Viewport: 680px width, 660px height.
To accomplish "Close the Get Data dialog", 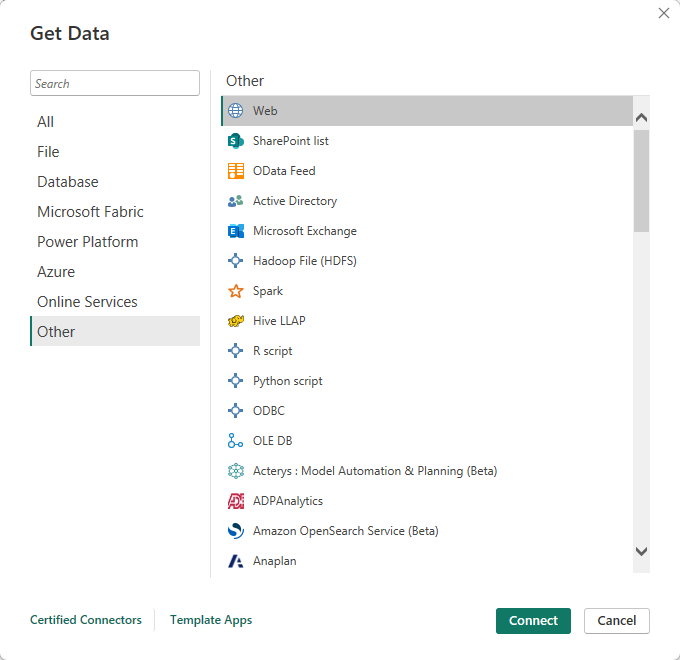I will pos(664,13).
